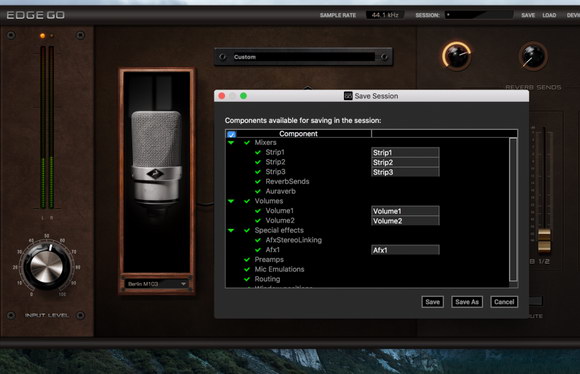Click the Input Level knob
The height and width of the screenshot is (374, 580).
pos(47,266)
